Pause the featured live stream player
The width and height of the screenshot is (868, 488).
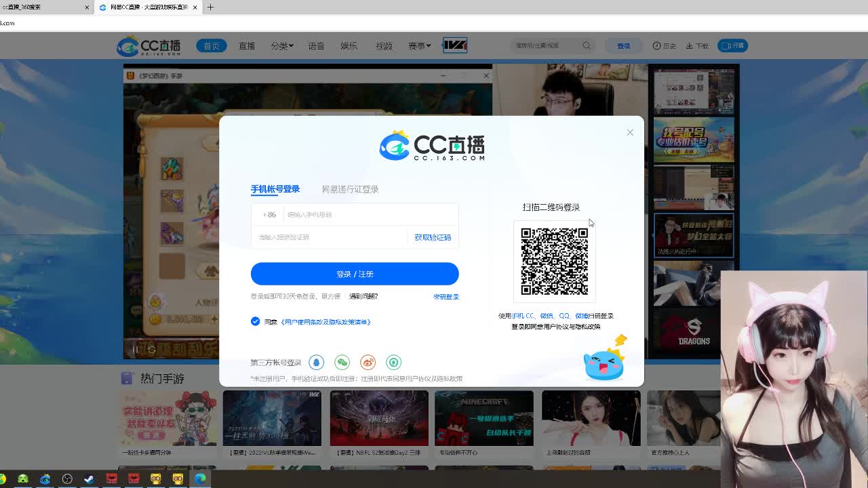tap(134, 350)
